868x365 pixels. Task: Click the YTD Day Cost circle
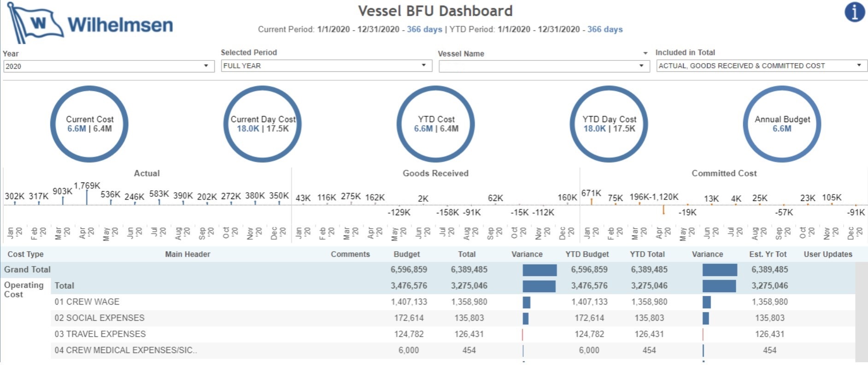point(609,124)
